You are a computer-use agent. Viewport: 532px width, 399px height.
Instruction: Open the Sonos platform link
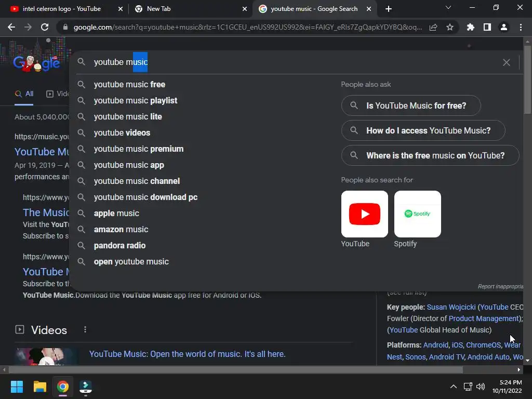(416, 357)
